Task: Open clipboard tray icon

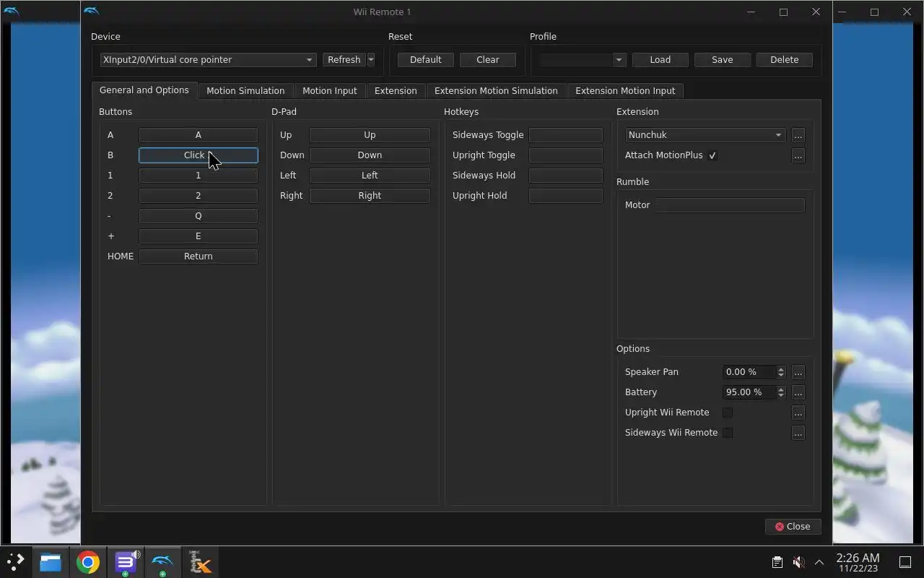Action: [777, 562]
